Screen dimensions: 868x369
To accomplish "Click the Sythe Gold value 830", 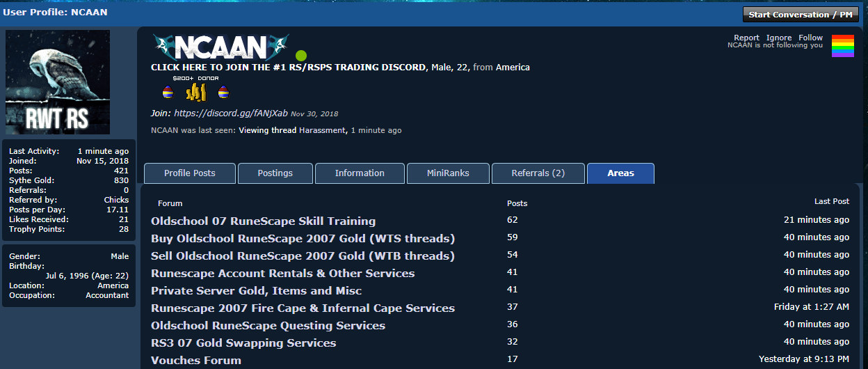I will pyautogui.click(x=122, y=180).
